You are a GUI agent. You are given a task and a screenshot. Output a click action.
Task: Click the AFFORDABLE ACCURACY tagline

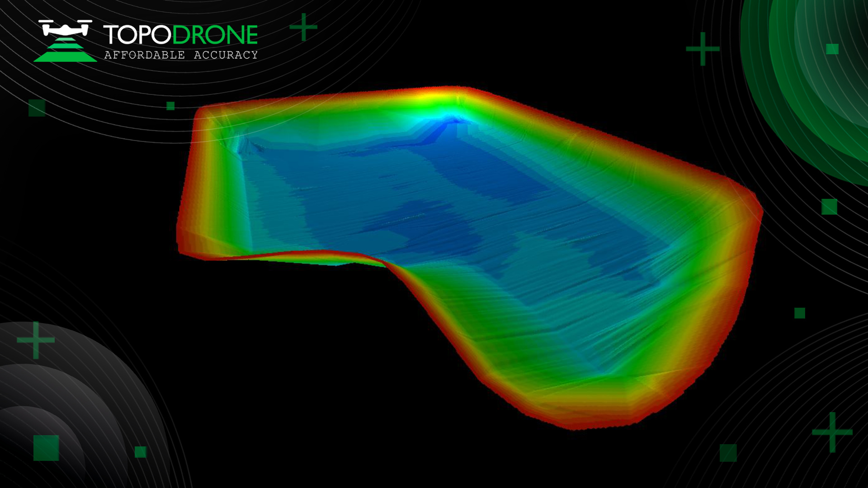click(x=181, y=55)
